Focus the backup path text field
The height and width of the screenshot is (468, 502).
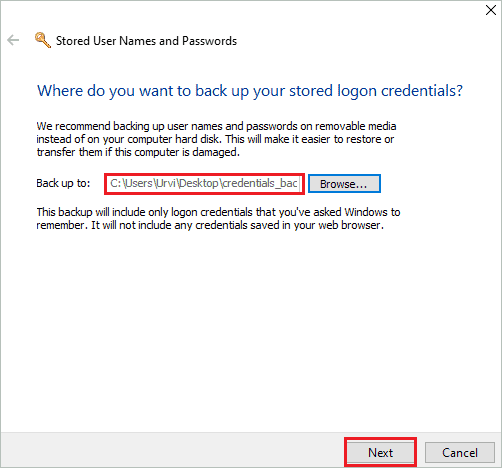204,184
